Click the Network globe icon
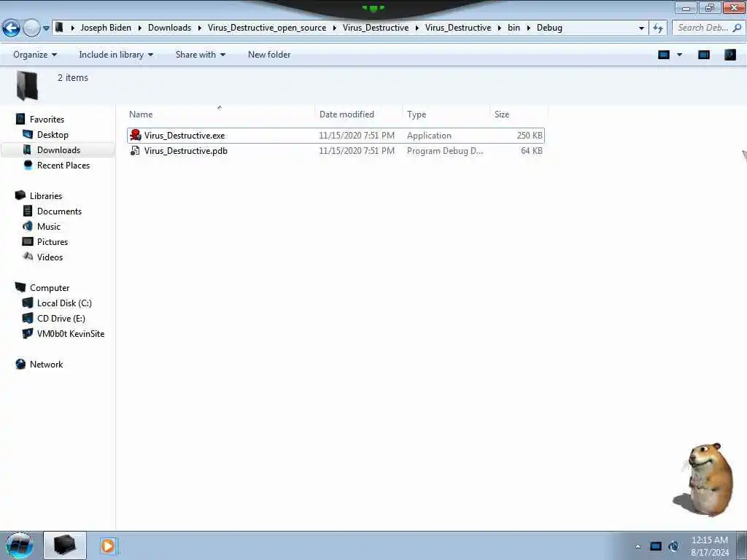 coord(20,364)
